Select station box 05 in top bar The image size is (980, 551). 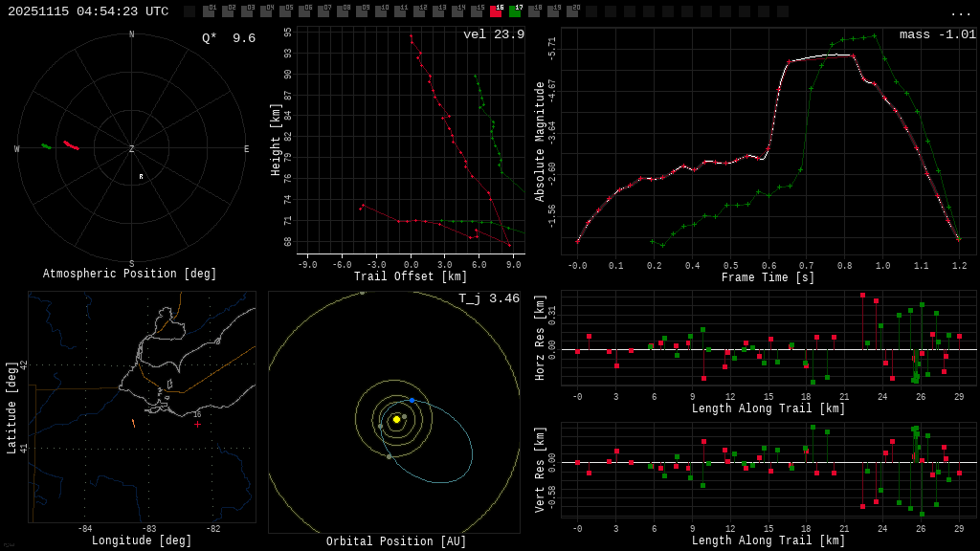[x=285, y=11]
